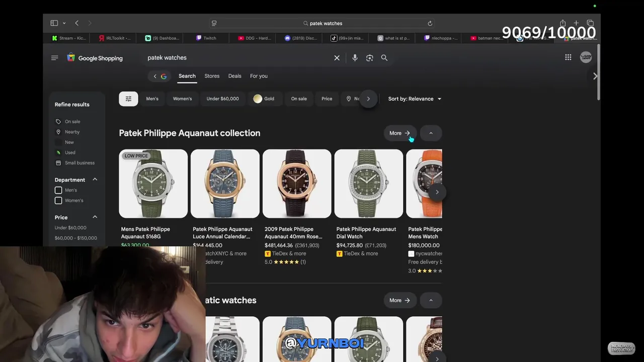
Task: Open the Price filter chip
Action: 327,99
